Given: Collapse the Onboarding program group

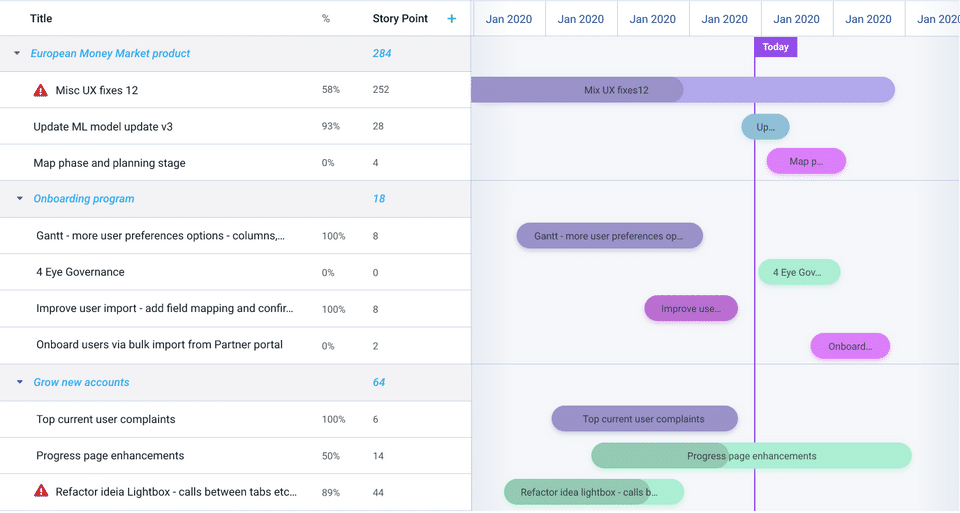Looking at the screenshot, I should pyautogui.click(x=20, y=199).
